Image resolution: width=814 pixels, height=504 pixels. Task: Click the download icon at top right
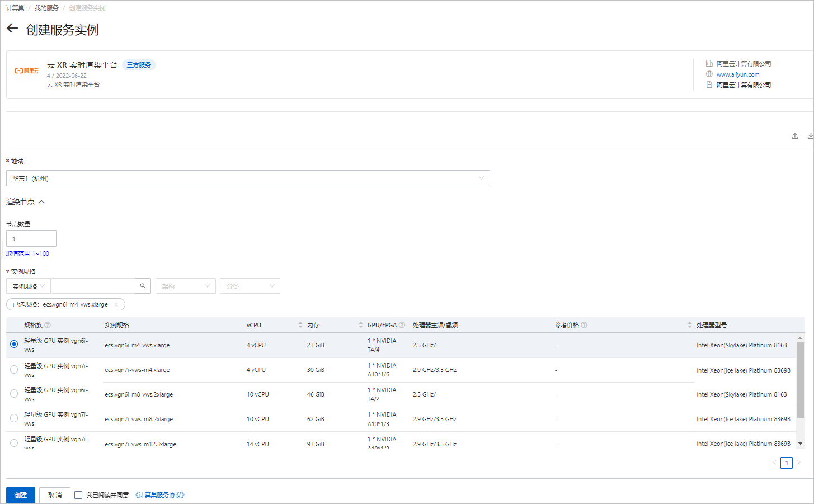pos(810,136)
